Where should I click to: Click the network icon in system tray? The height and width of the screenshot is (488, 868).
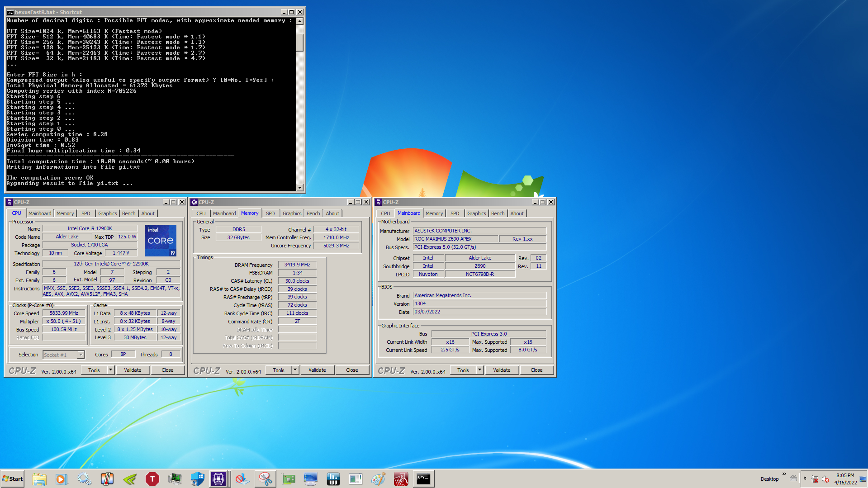(815, 479)
